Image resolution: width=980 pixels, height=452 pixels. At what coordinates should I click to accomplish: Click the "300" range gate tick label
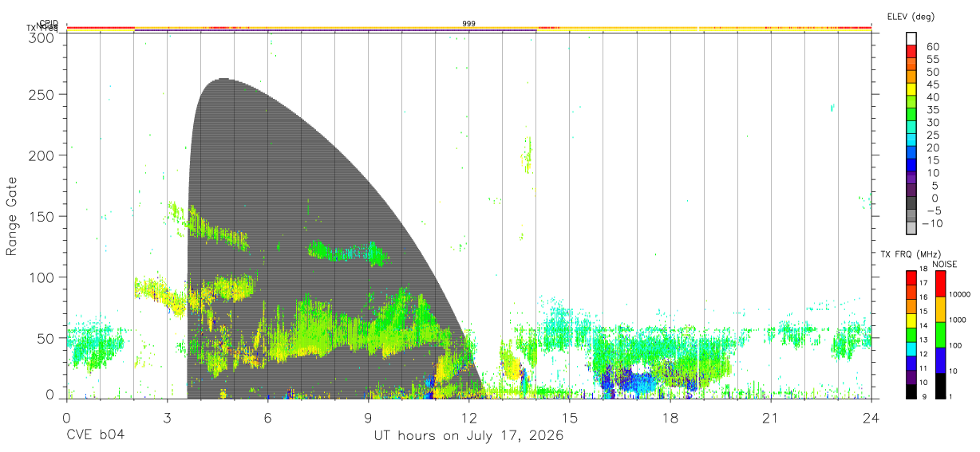(x=41, y=37)
